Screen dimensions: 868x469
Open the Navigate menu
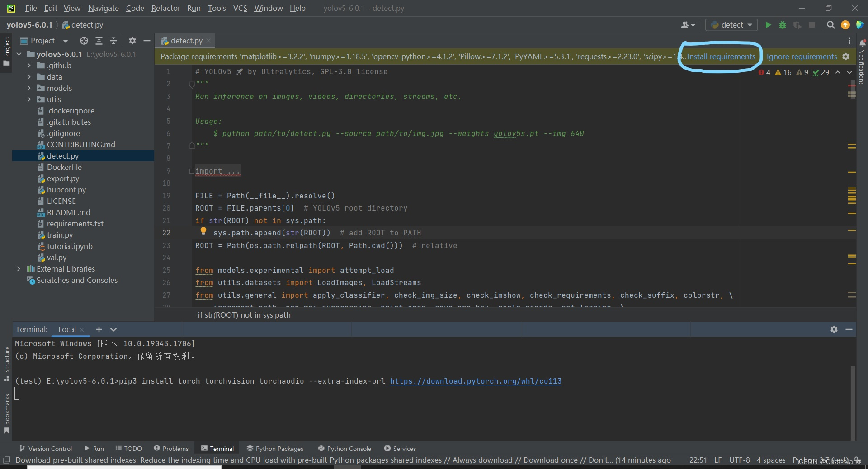(x=103, y=8)
